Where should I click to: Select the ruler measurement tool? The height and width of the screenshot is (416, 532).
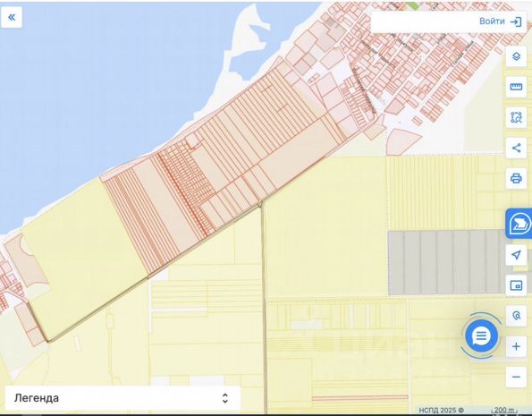[x=516, y=87]
